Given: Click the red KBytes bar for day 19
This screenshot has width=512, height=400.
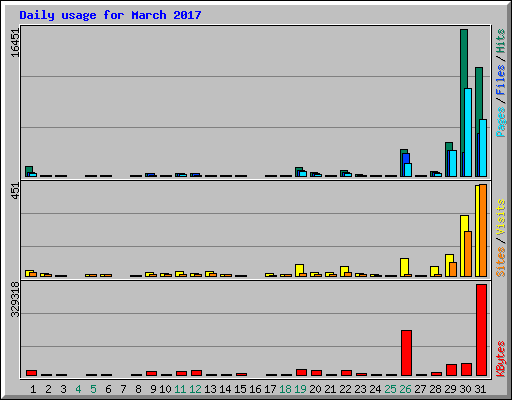Looking at the screenshot, I should 301,372.
